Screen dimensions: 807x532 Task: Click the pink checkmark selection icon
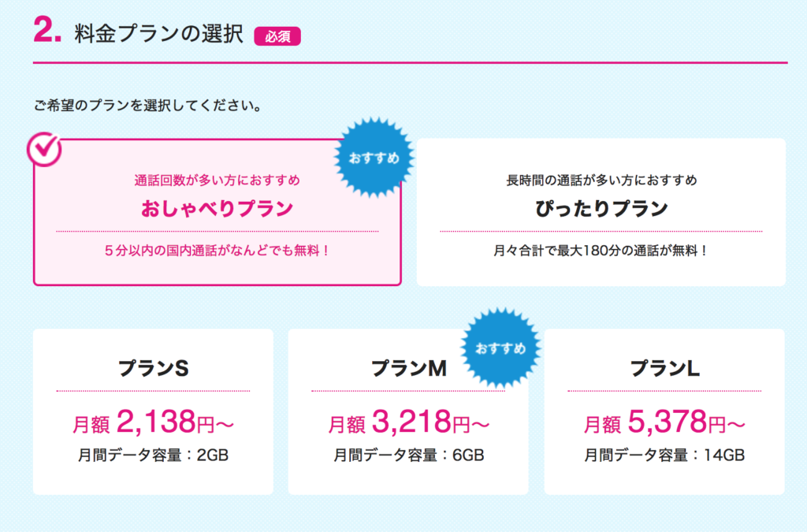(44, 149)
